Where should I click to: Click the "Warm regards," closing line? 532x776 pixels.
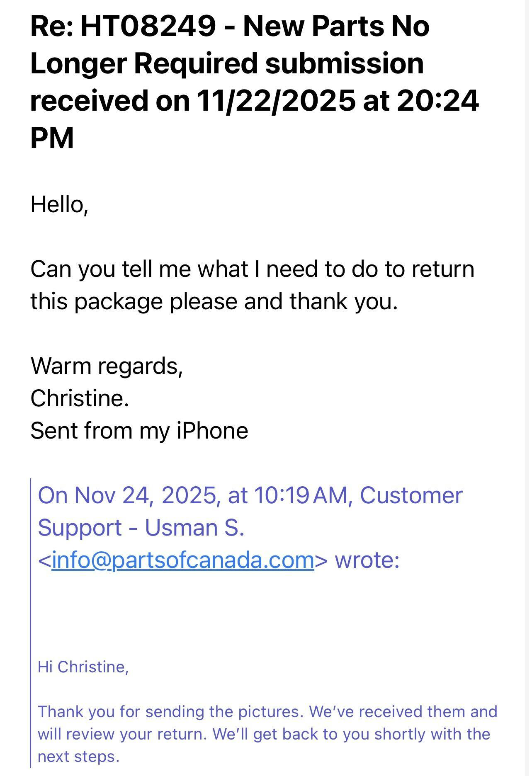pyautogui.click(x=107, y=366)
